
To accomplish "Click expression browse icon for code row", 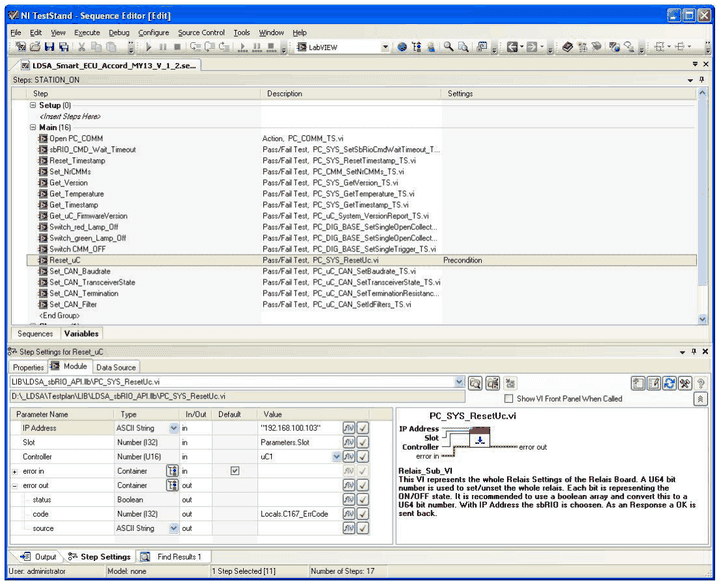I will click(x=349, y=514).
